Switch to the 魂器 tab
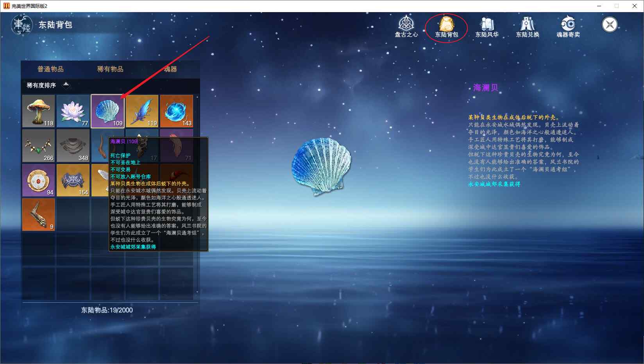The width and height of the screenshot is (644, 364). [x=170, y=69]
